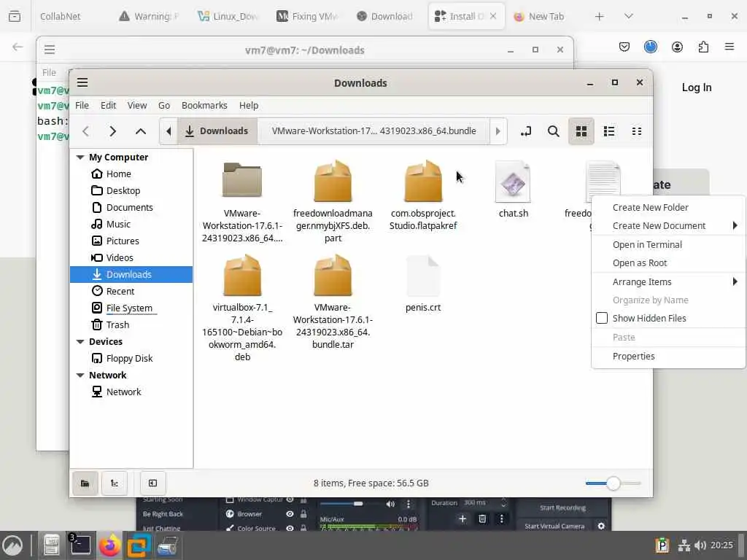Open the Go menu

[164, 105]
